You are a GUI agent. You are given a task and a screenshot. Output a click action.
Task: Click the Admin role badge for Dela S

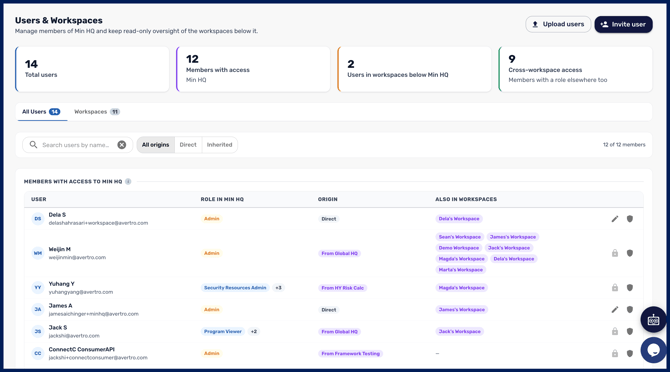pyautogui.click(x=212, y=219)
